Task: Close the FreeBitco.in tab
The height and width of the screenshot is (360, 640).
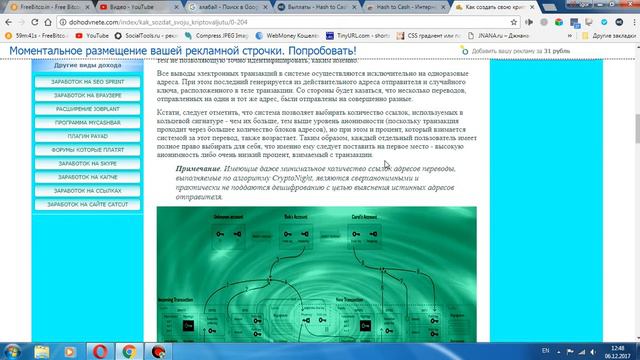Action: [x=87, y=7]
